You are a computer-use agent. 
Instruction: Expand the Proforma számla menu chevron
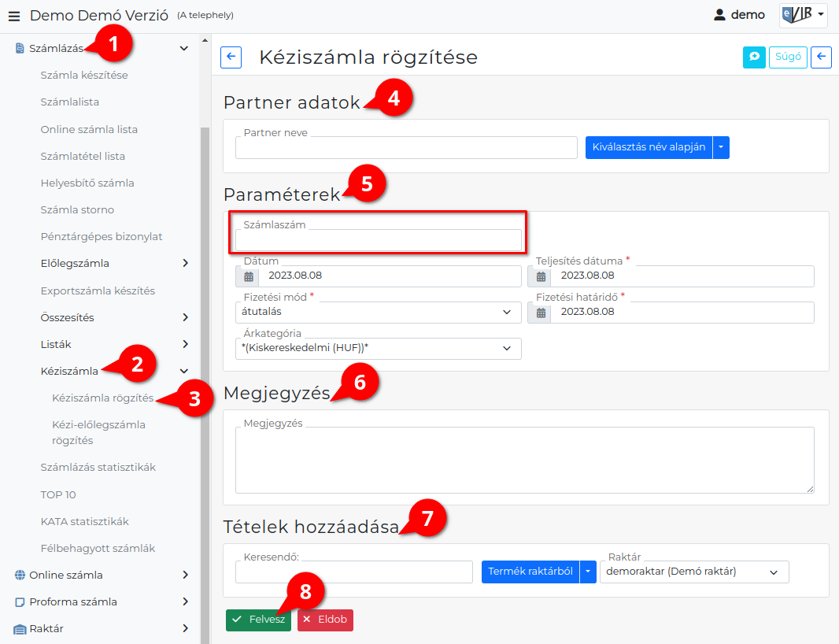(185, 601)
